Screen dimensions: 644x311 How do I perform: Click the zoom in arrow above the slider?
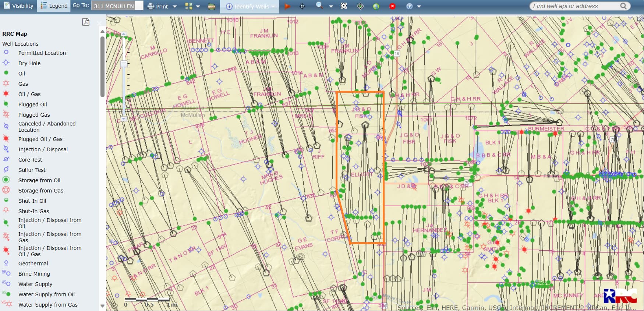[x=124, y=34]
